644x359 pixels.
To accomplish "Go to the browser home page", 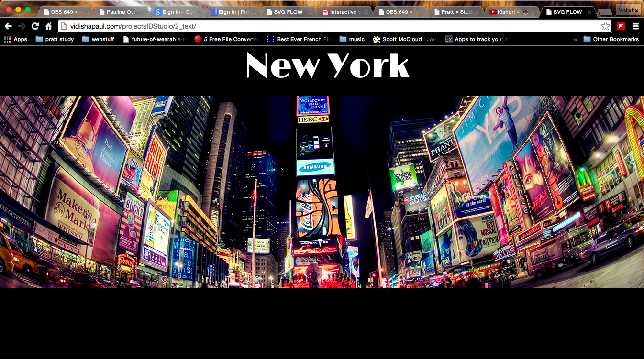I will point(48,26).
